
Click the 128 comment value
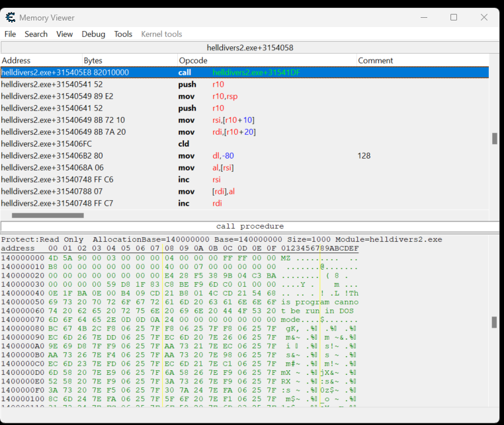pos(364,156)
